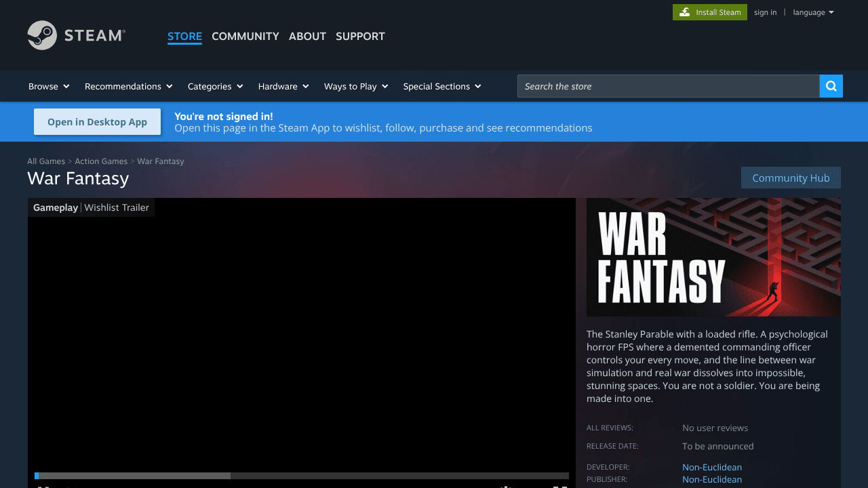Open Action Games breadcrumb link

click(101, 161)
